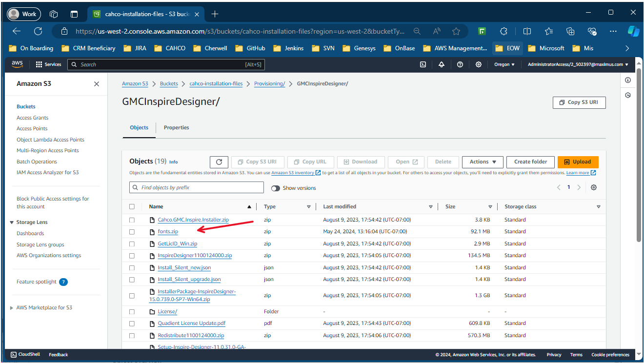Switch to the Properties tab
Screen dimensions: 644x364
pos(176,128)
